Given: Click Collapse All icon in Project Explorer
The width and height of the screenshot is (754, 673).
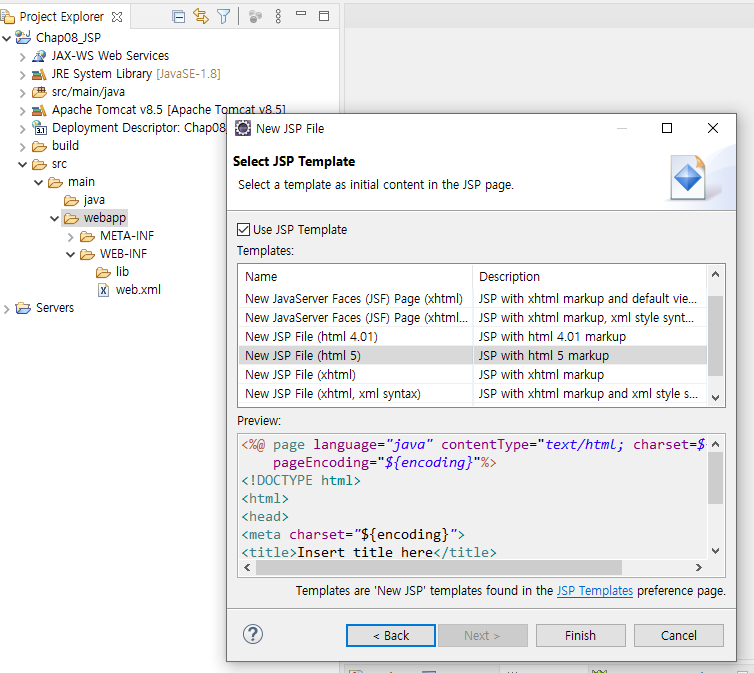Looking at the screenshot, I should pos(178,17).
